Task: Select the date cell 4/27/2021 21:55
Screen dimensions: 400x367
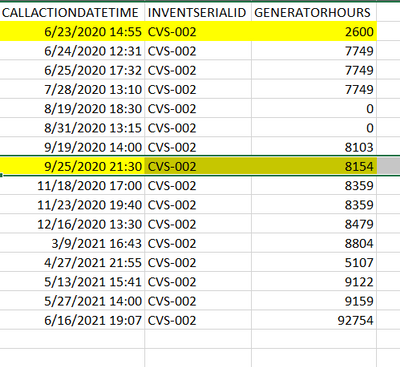Action: click(72, 263)
